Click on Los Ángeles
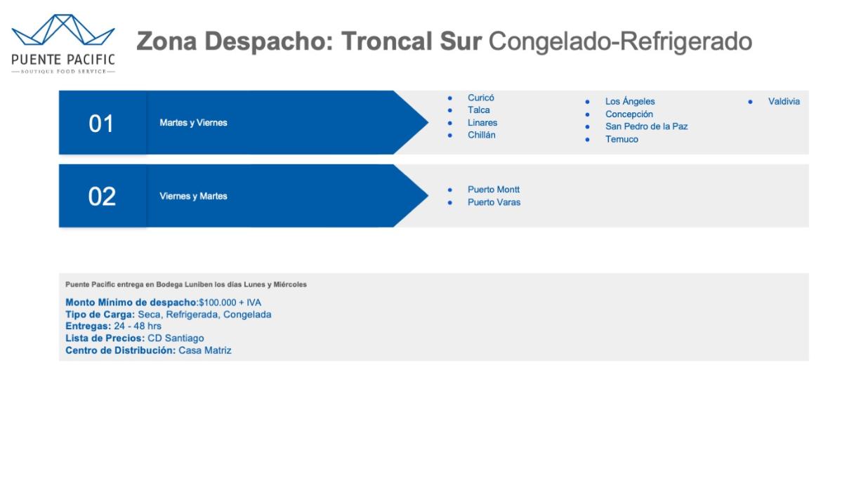Viewport: 868px width, 488px height. click(x=630, y=102)
